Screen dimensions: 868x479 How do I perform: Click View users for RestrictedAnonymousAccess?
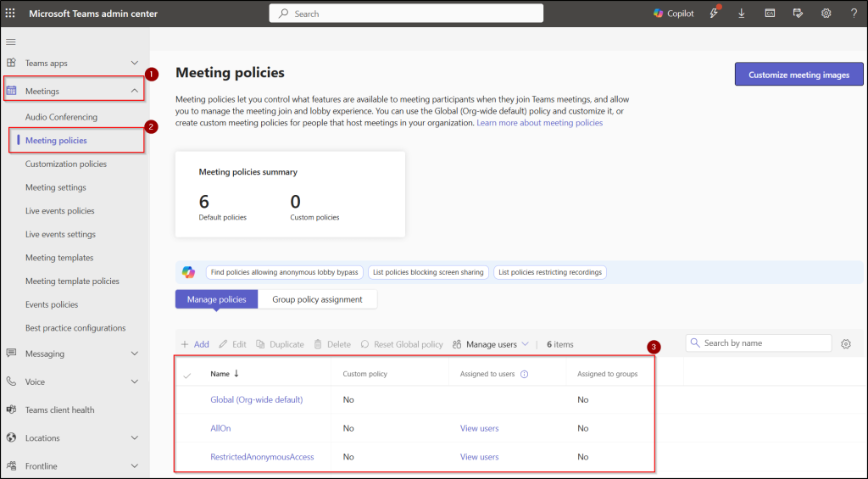pos(480,457)
